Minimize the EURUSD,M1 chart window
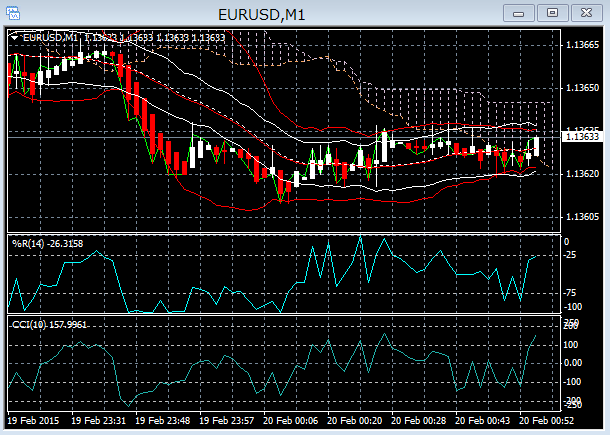This screenshot has height=435, width=610. [517, 13]
